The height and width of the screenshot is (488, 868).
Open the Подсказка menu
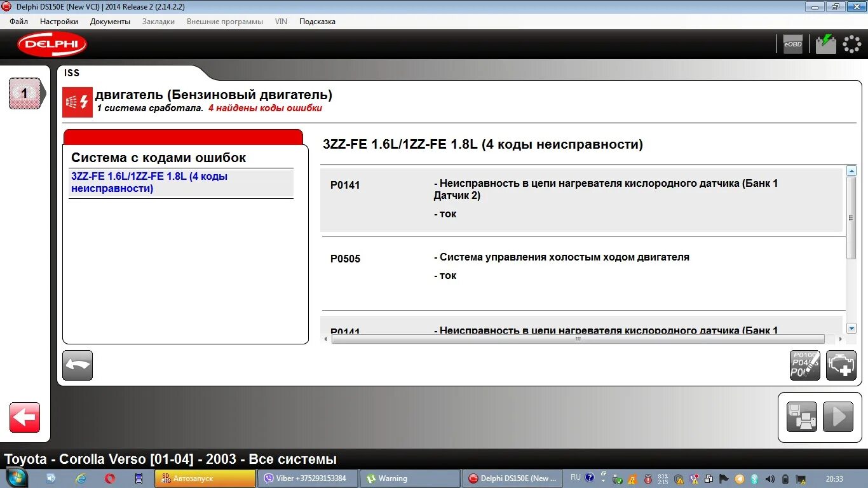coord(317,22)
